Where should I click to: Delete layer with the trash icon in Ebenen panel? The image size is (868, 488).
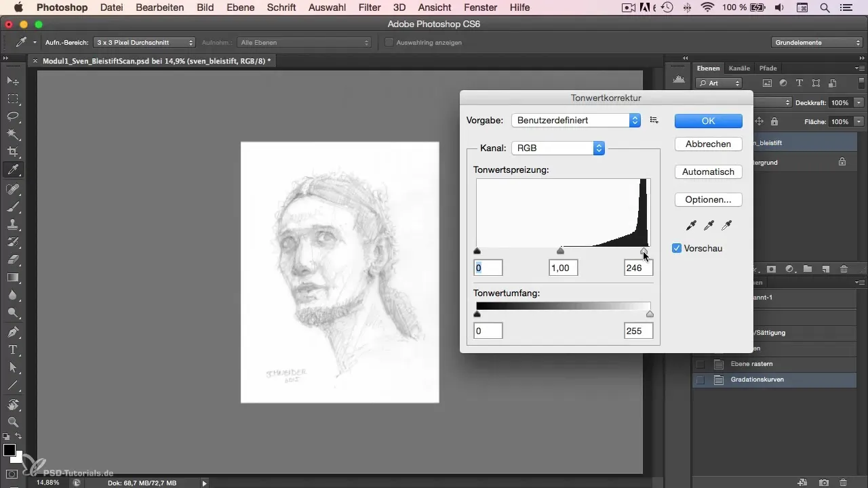coord(844,269)
